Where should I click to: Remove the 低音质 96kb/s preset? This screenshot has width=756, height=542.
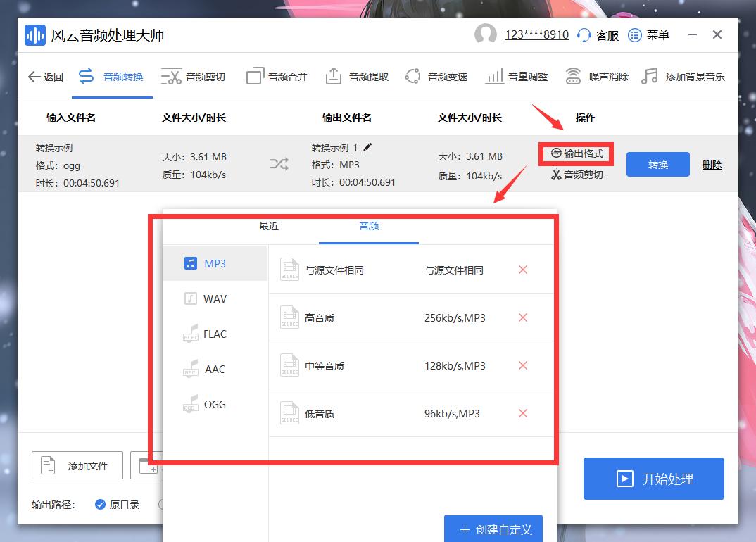pyautogui.click(x=522, y=413)
